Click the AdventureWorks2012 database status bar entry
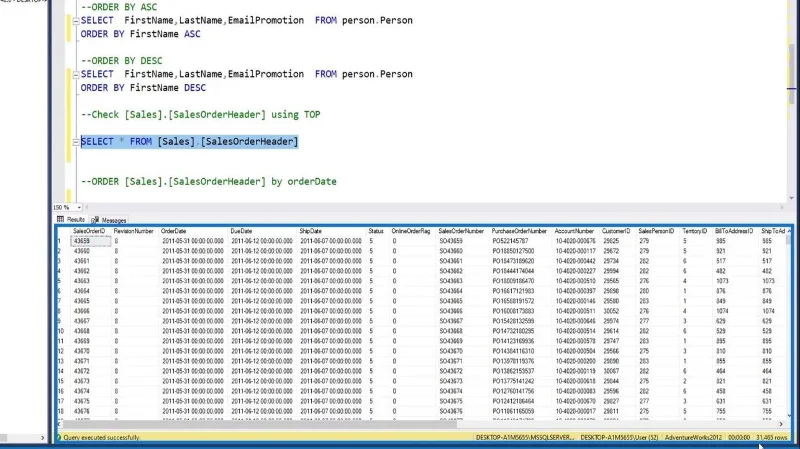Image resolution: width=800 pixels, height=449 pixels. (x=693, y=437)
